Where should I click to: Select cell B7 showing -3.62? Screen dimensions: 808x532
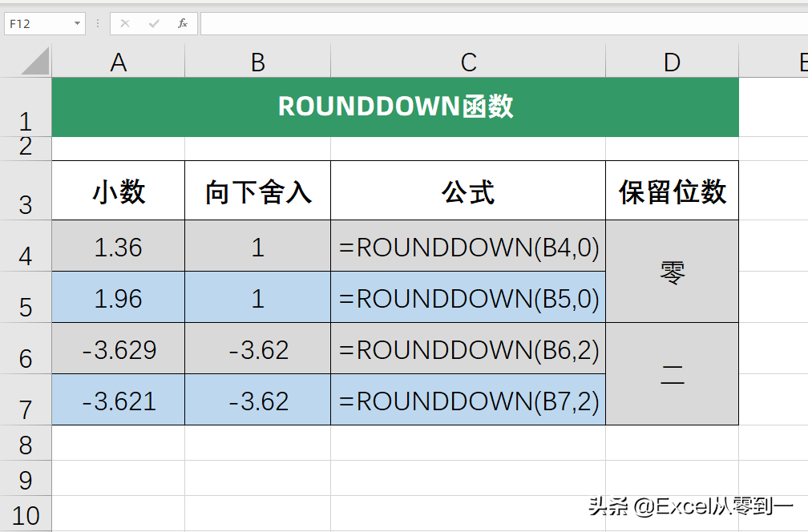257,400
